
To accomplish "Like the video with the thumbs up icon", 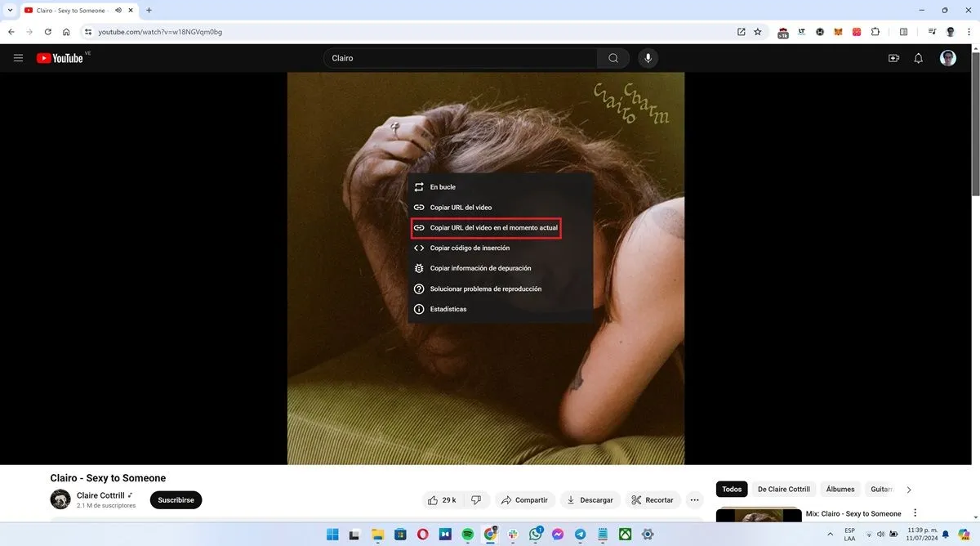I will 433,499.
